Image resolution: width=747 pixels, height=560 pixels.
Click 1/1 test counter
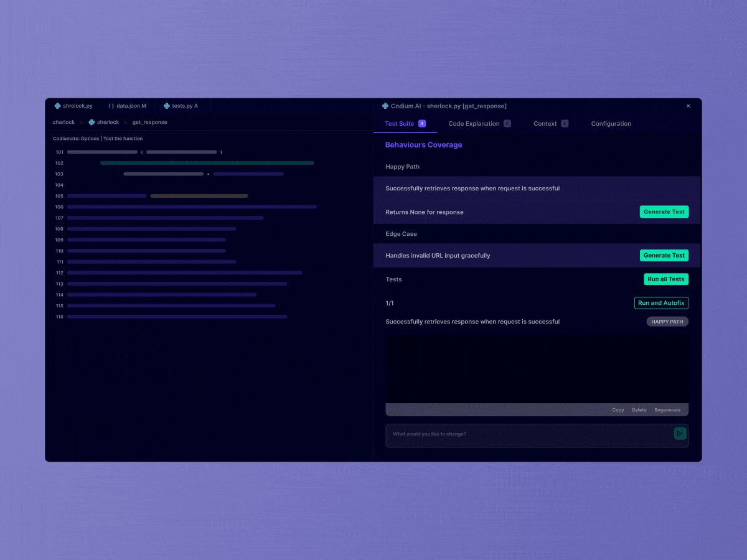click(390, 303)
